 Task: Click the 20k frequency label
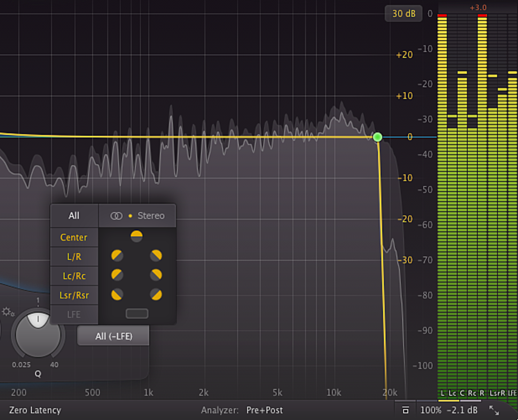click(390, 393)
